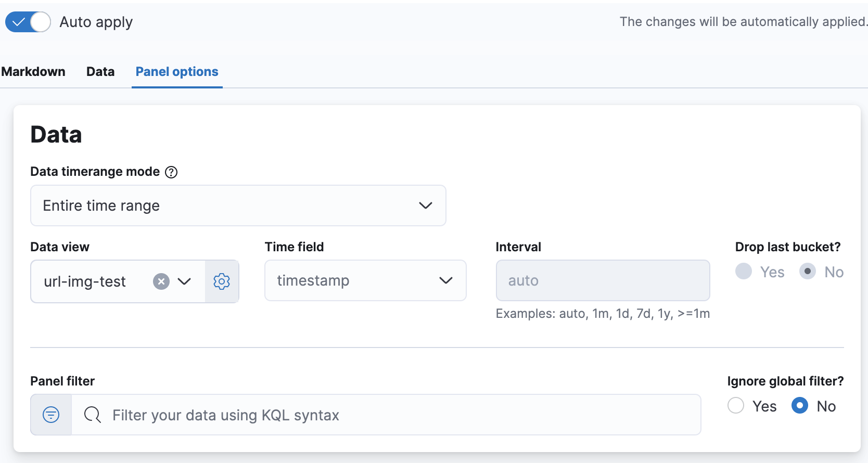Click the help icon beside Data timerange mode
This screenshot has height=463, width=868.
coord(171,172)
